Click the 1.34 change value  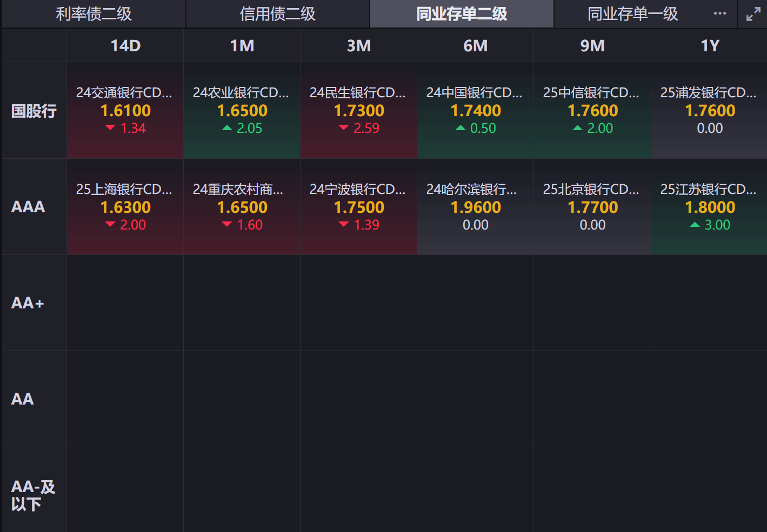(133, 129)
